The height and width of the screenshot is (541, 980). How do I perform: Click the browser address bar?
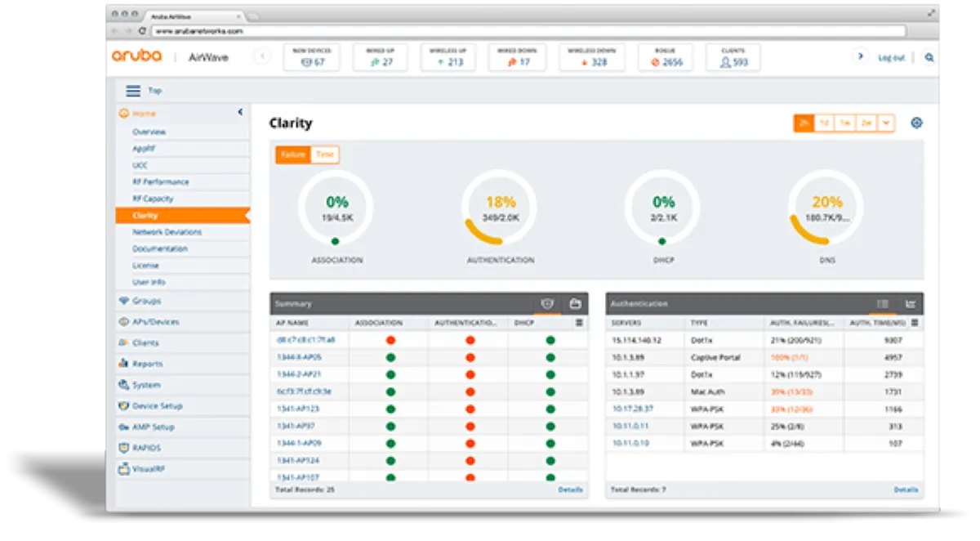[x=528, y=30]
